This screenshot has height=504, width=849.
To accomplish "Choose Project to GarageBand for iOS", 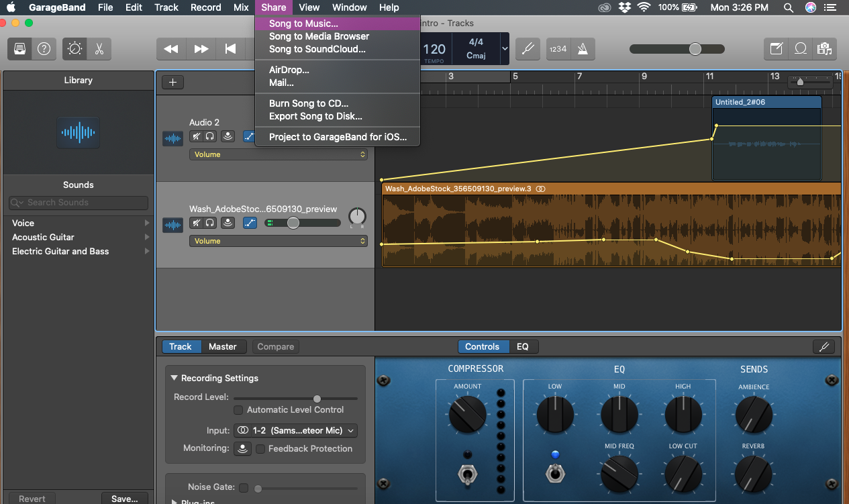I will [337, 137].
